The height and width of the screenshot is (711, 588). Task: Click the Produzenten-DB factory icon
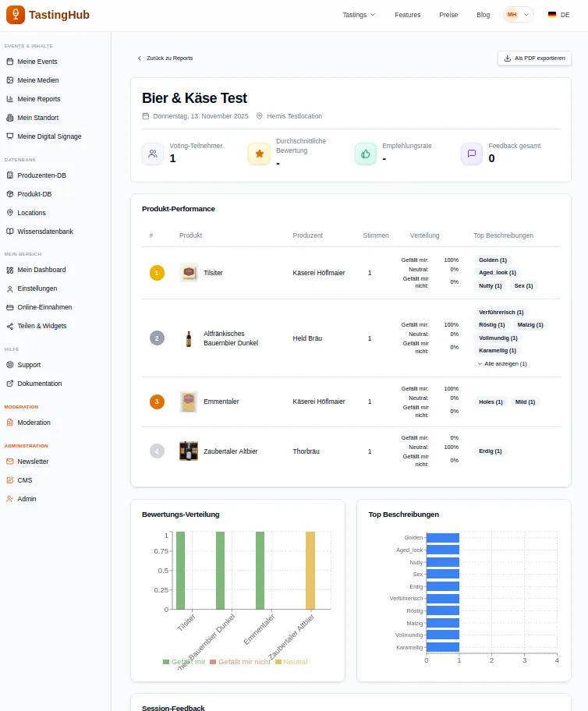pos(10,175)
